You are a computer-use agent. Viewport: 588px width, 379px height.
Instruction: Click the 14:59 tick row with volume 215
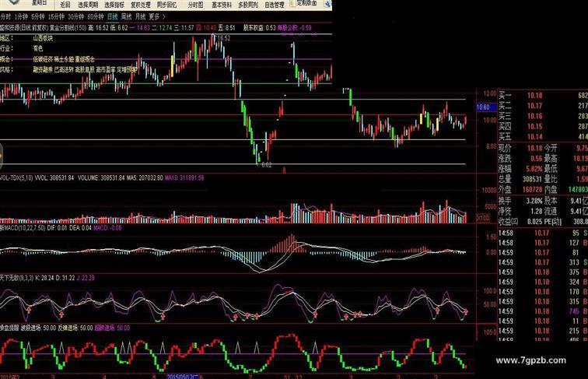[x=543, y=331]
